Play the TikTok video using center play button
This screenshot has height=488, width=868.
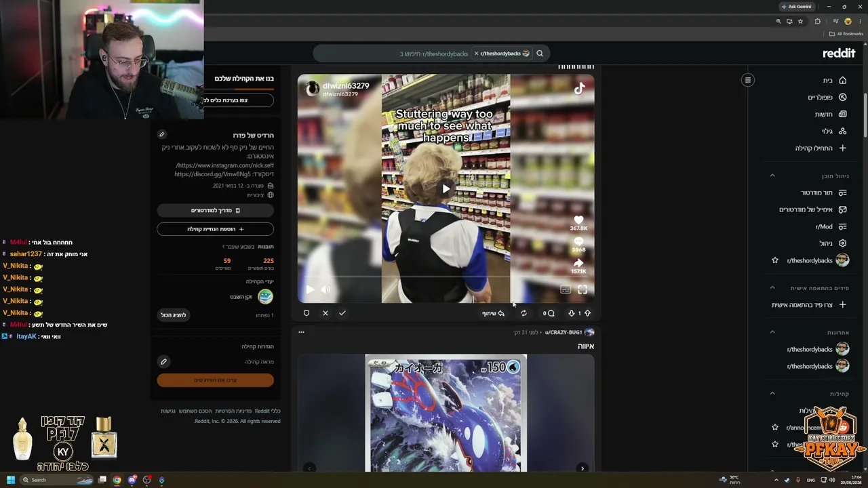tap(446, 189)
